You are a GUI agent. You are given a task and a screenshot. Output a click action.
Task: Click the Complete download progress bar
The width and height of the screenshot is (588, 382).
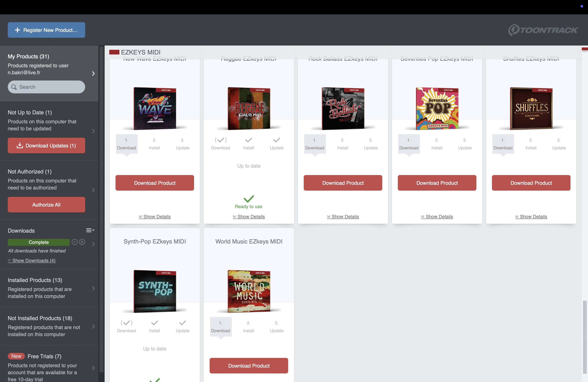(38, 242)
